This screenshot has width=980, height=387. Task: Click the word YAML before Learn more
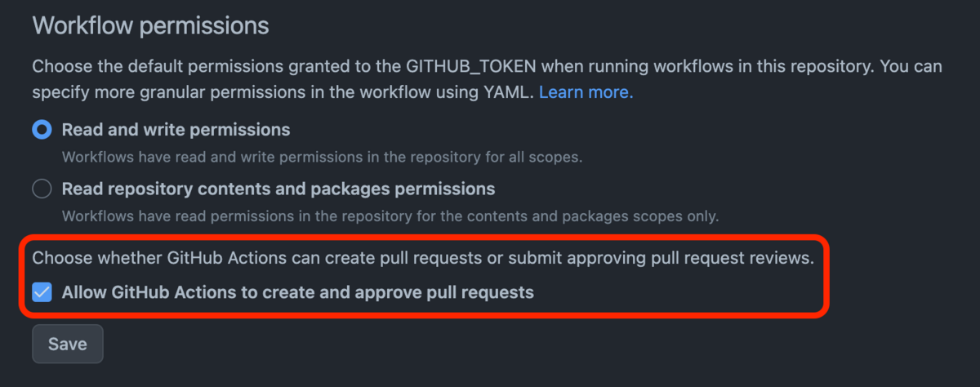coord(511,92)
